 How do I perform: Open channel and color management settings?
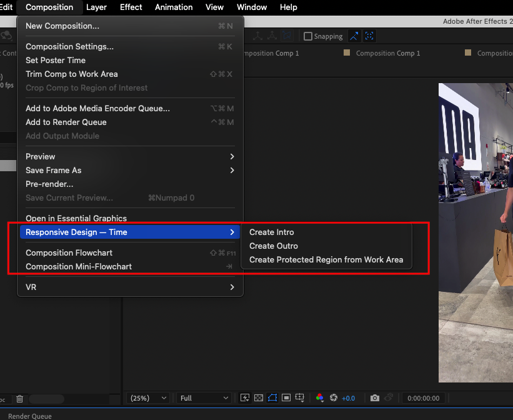tap(319, 397)
